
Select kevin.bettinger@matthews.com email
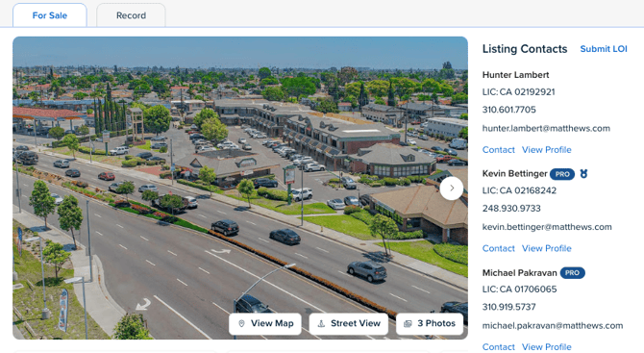click(547, 227)
